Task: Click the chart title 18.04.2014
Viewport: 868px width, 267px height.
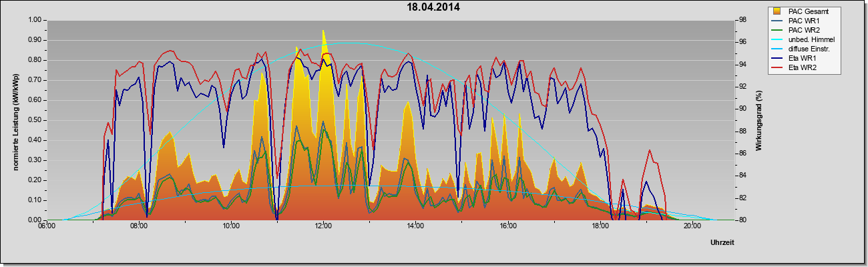Action: 433,7
